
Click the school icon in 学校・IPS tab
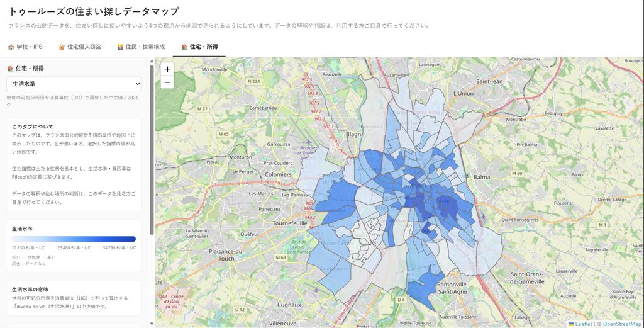[x=11, y=47]
